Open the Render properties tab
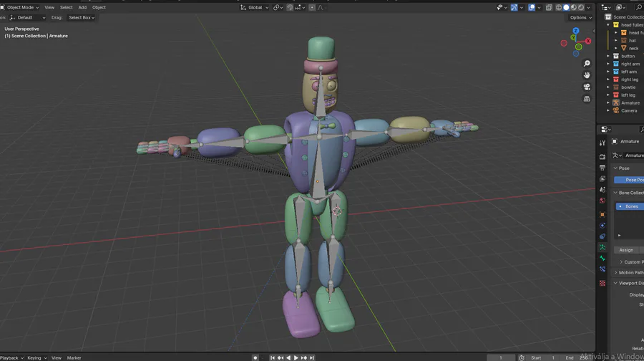This screenshot has height=361, width=644. tap(602, 157)
